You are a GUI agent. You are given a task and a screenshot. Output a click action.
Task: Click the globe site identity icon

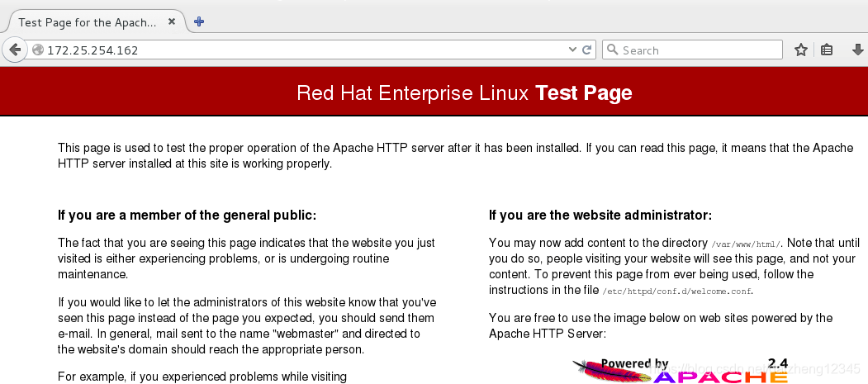tap(38, 50)
